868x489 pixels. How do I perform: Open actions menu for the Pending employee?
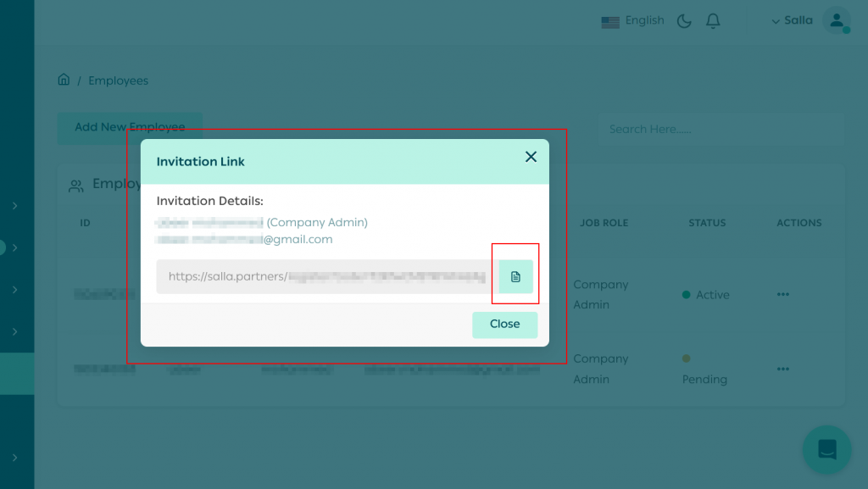[782, 370]
